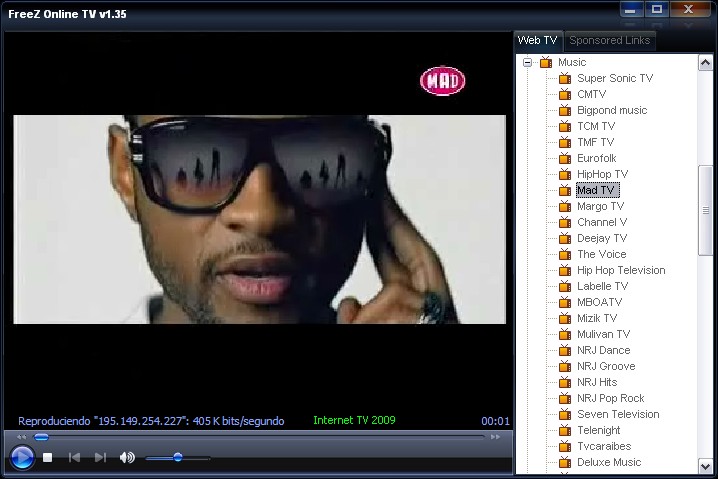The height and width of the screenshot is (479, 718).
Task: Click the TV icon beside NRJ Hits
Action: tap(565, 382)
